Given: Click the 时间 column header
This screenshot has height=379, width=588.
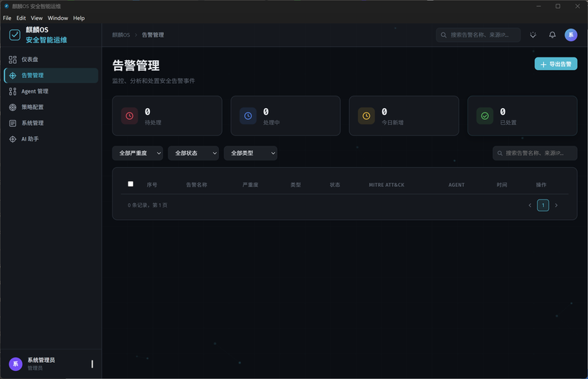Looking at the screenshot, I should (502, 185).
